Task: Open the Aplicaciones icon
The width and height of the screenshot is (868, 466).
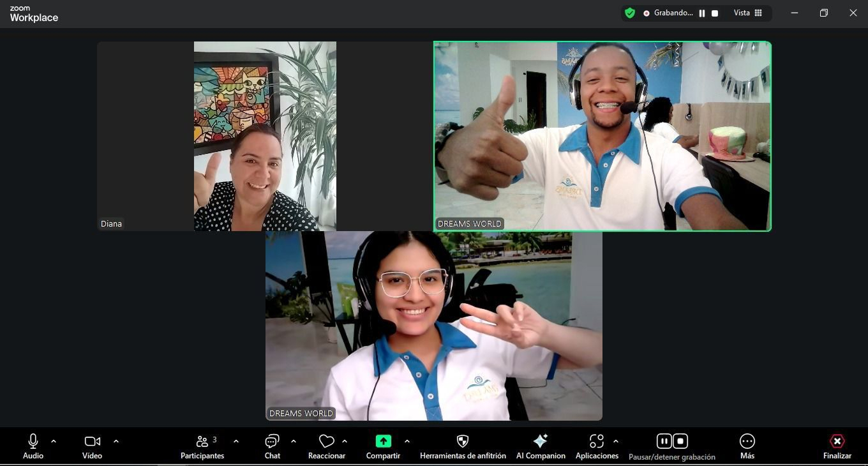Action: (597, 441)
